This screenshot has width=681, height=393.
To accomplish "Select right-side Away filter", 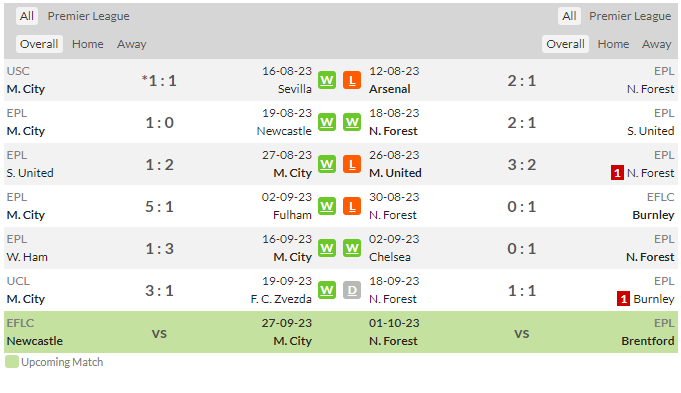I will coord(657,44).
